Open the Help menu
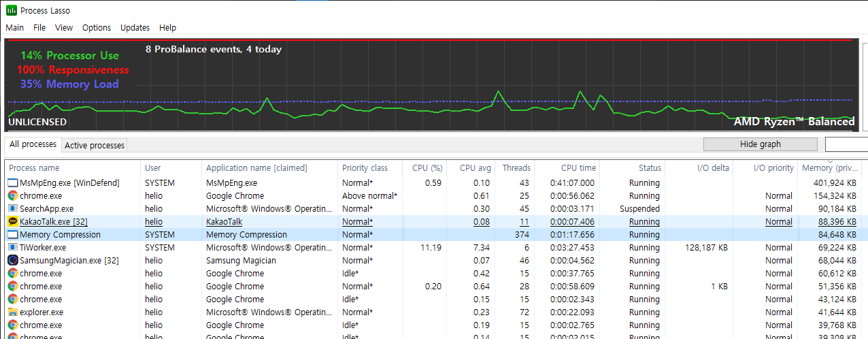This screenshot has height=339, width=868. 167,28
